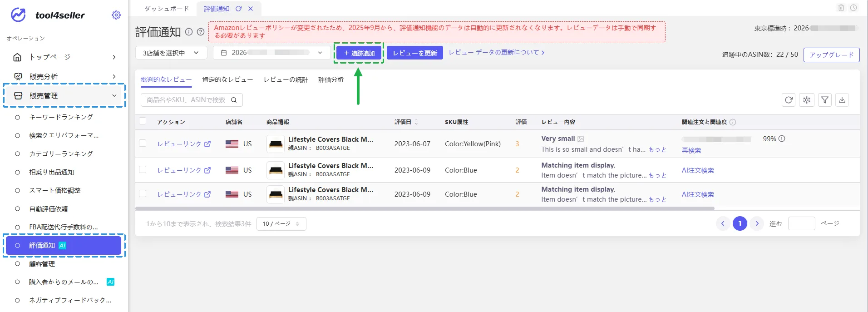Switch to ダッシュボード tab
This screenshot has width=868, height=312.
pos(167,9)
